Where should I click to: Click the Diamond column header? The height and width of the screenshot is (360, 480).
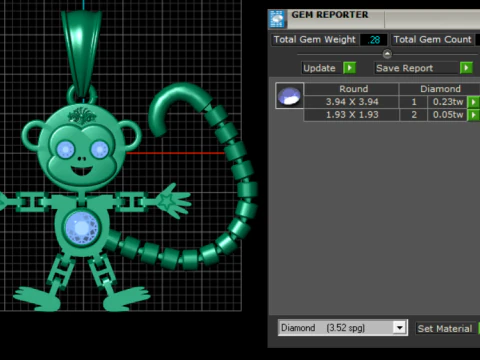pos(440,89)
